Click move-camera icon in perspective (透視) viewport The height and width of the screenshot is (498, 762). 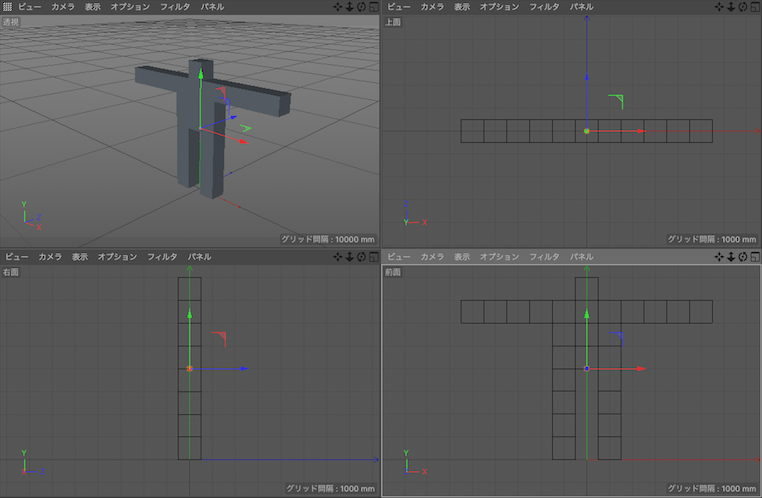(338, 7)
